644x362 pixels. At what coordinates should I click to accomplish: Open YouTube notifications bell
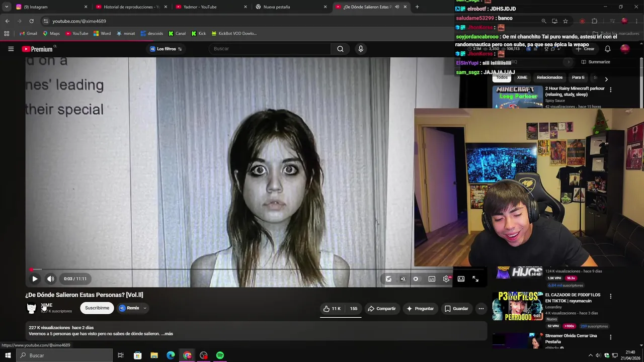click(607, 49)
